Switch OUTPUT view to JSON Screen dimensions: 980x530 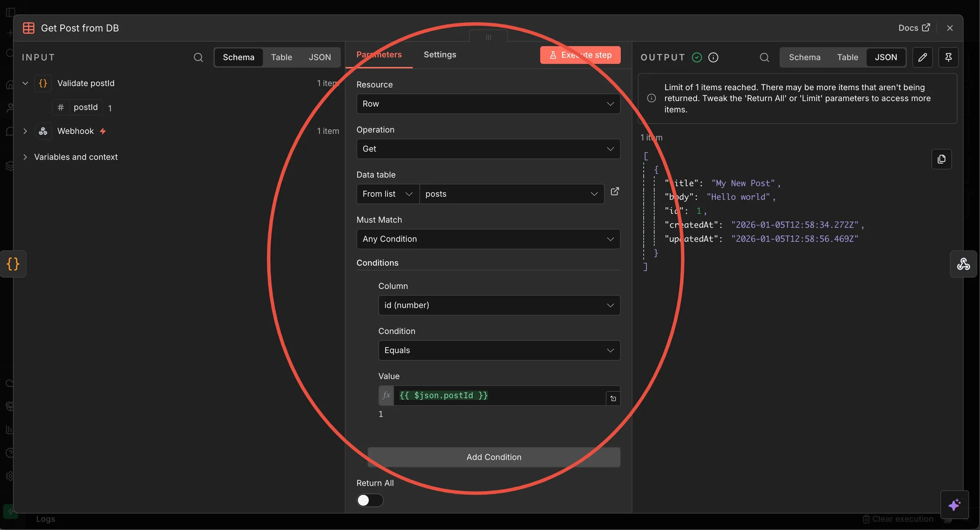pos(886,57)
